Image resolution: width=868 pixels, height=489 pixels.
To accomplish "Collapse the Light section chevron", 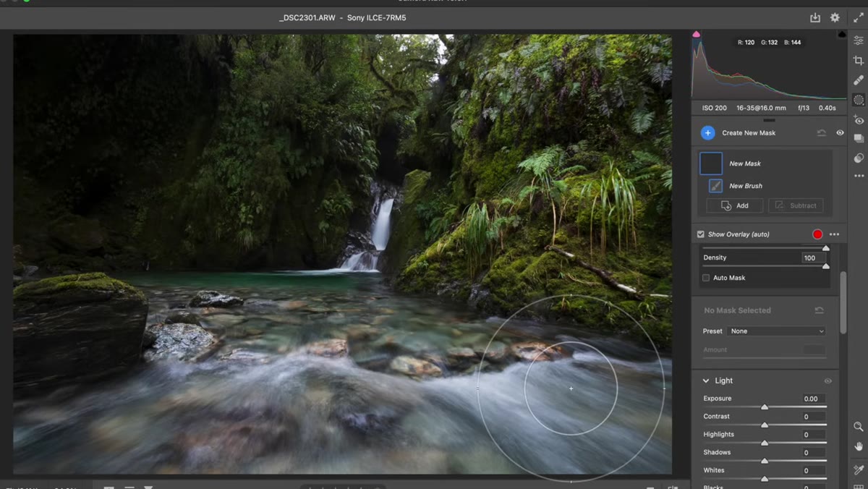I will [706, 380].
